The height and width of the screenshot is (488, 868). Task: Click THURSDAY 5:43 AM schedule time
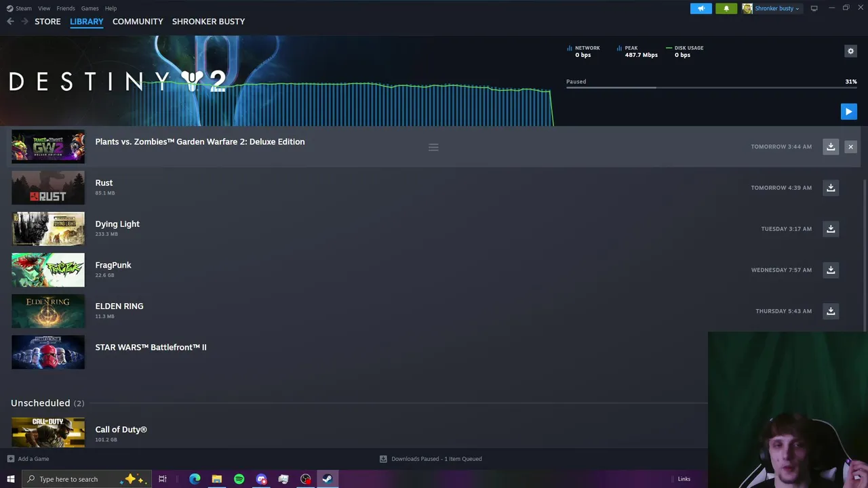click(783, 311)
